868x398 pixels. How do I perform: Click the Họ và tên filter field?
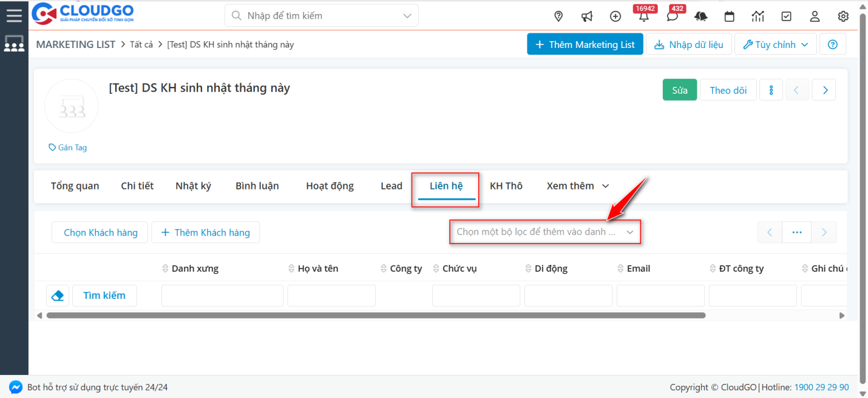(331, 295)
